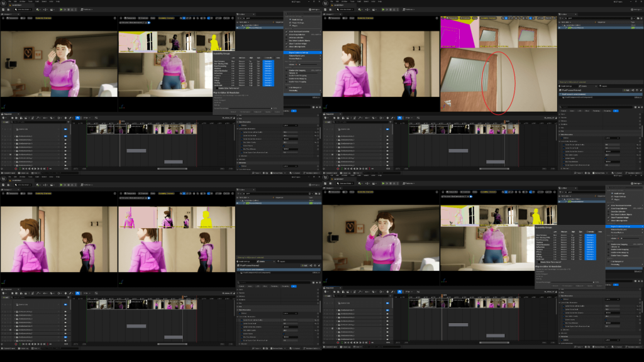
Task: Select the Translate tool in top-left window
Action: [x=184, y=18]
